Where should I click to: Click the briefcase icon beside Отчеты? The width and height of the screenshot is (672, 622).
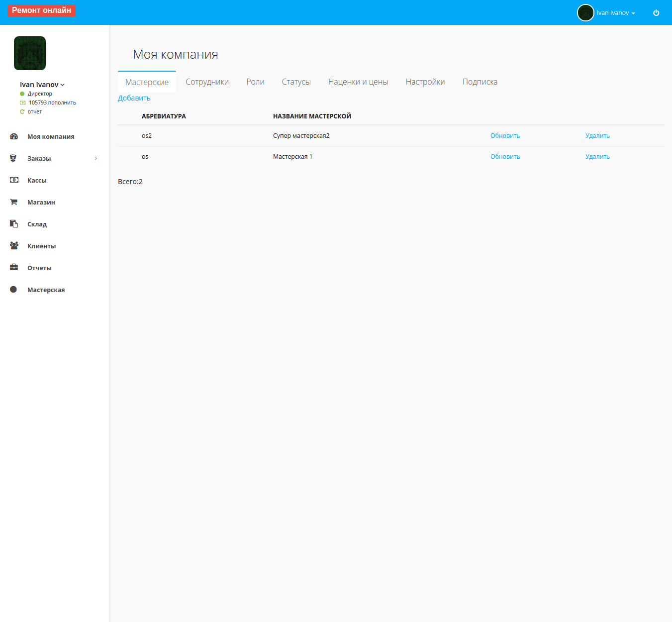pos(14,267)
